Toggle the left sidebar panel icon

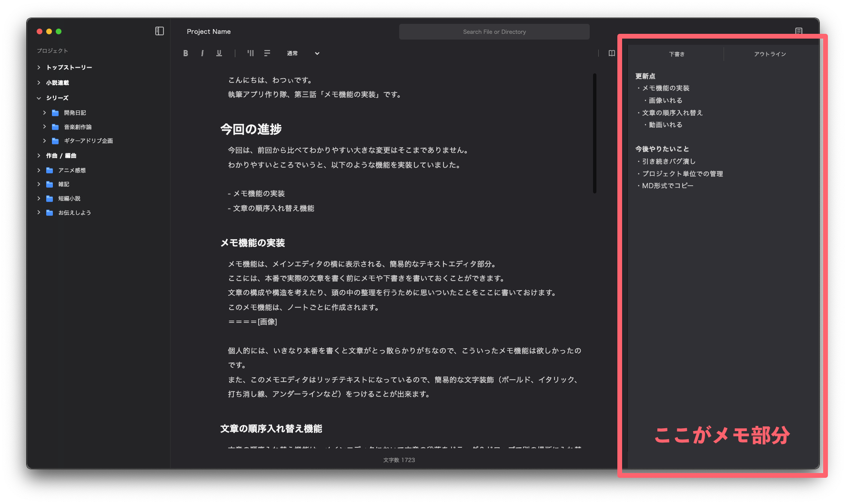click(x=160, y=31)
